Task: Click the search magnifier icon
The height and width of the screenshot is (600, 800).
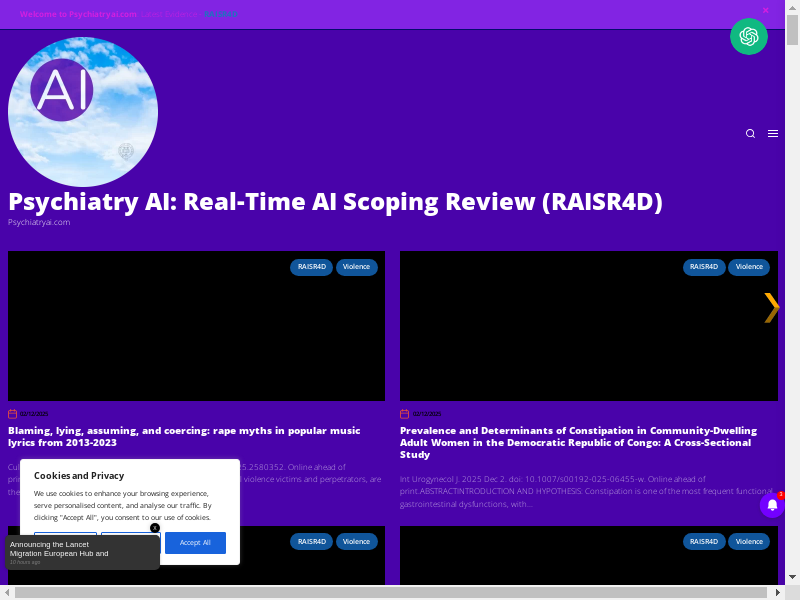Action: [750, 134]
